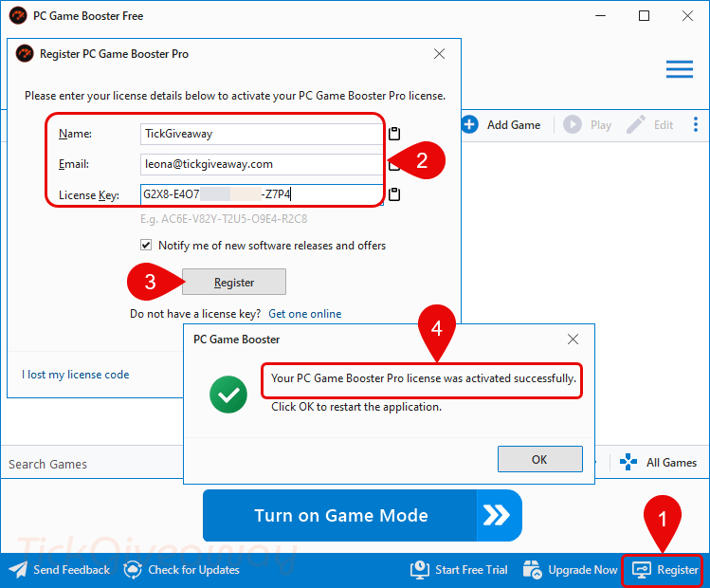Open the three-dot more options menu

click(696, 124)
